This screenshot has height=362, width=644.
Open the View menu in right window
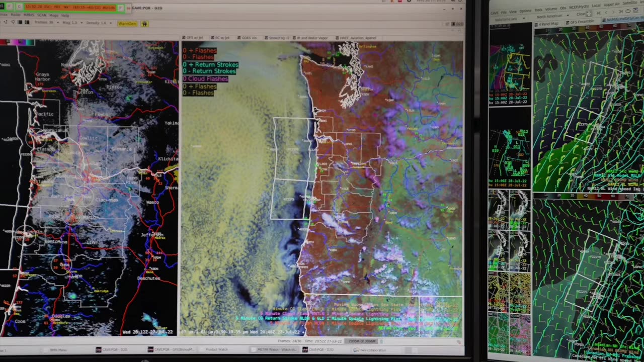[513, 12]
